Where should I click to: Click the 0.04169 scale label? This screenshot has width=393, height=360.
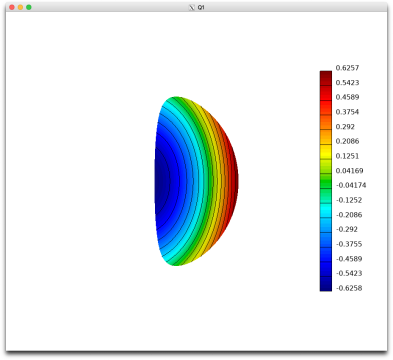pos(349,171)
